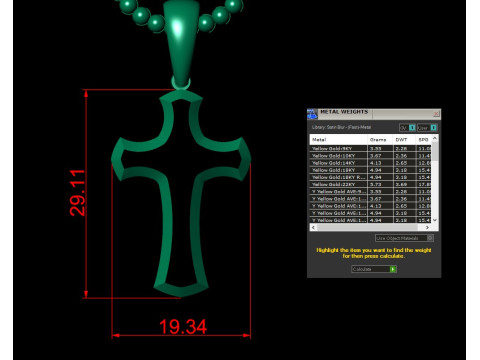Click the 29.11 height dimension label
480x360 pixels.
coord(77,193)
